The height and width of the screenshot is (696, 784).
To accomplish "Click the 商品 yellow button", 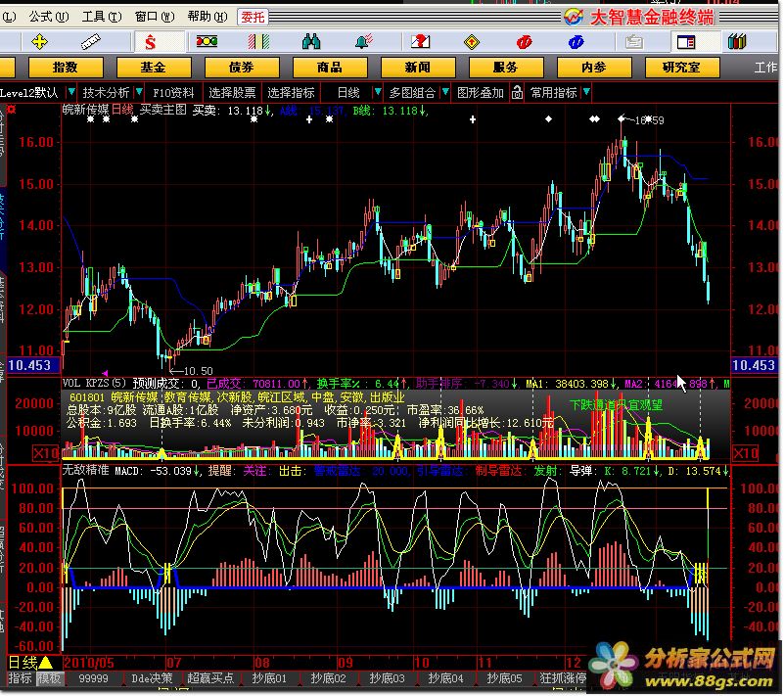I will [330, 67].
